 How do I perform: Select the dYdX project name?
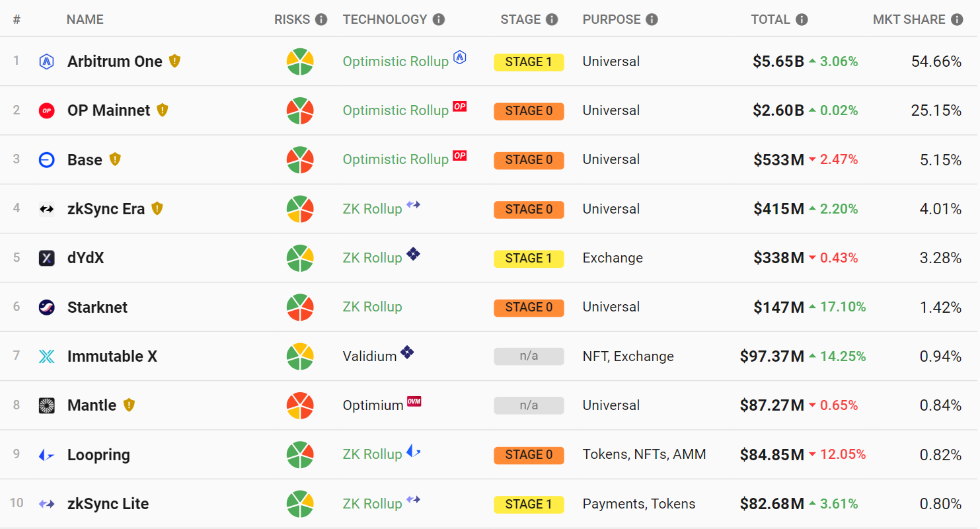pyautogui.click(x=86, y=258)
